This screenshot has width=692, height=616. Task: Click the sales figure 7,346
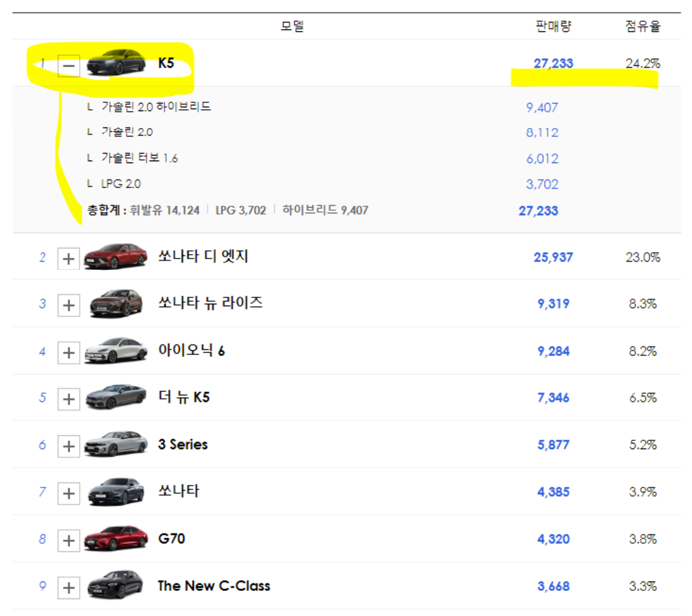click(x=553, y=398)
